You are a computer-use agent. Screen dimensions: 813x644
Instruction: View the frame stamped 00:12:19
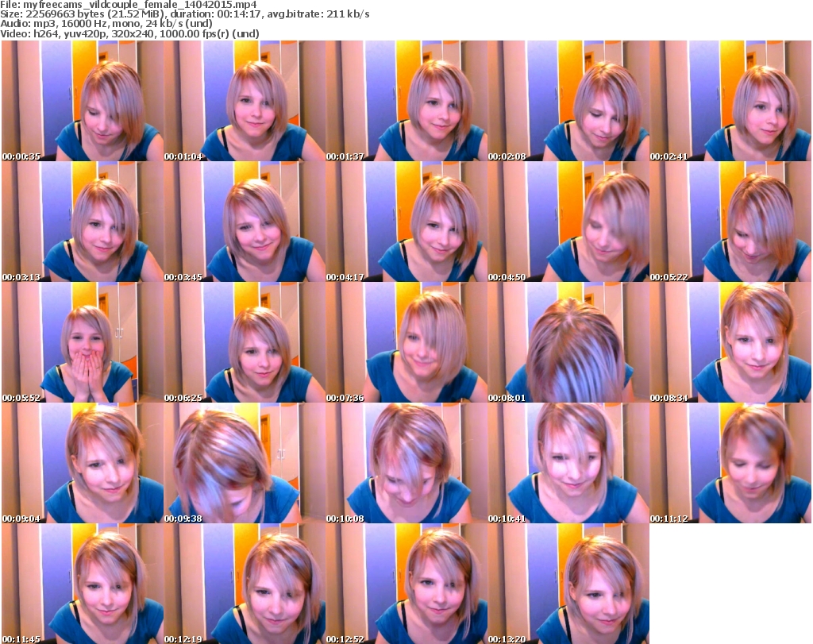pyautogui.click(x=245, y=584)
